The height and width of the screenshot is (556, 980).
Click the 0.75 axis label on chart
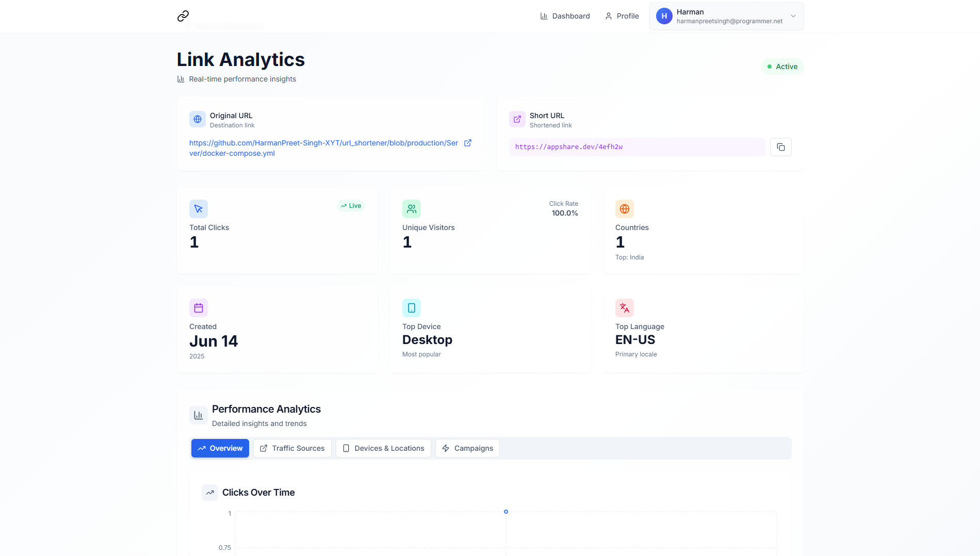[225, 548]
